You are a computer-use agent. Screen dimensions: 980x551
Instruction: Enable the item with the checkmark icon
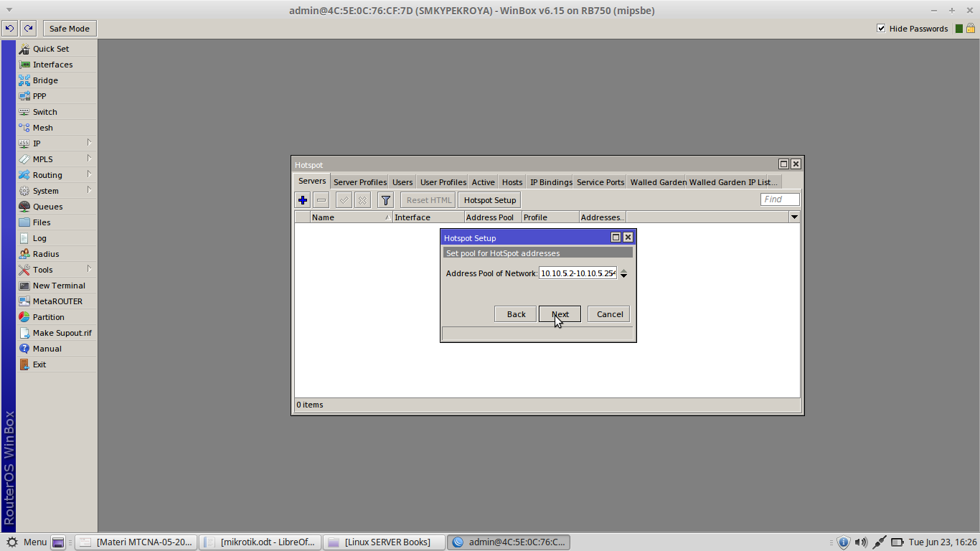pos(344,200)
